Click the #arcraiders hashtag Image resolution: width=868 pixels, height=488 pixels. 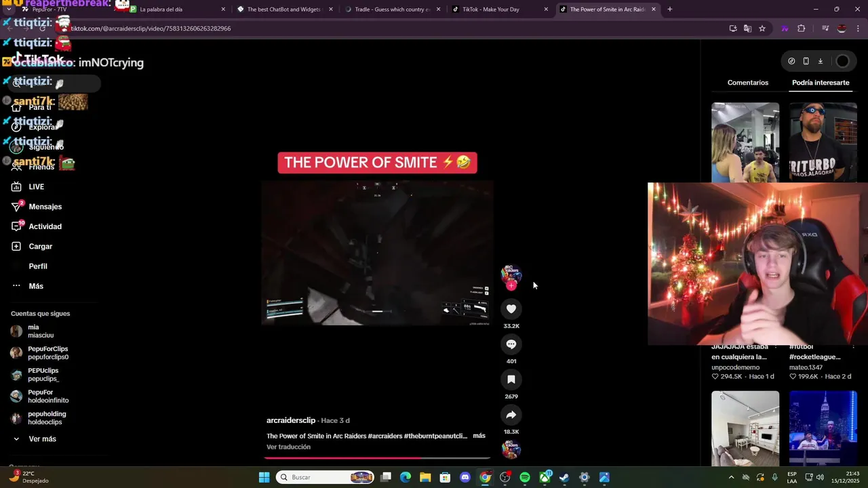click(x=384, y=436)
